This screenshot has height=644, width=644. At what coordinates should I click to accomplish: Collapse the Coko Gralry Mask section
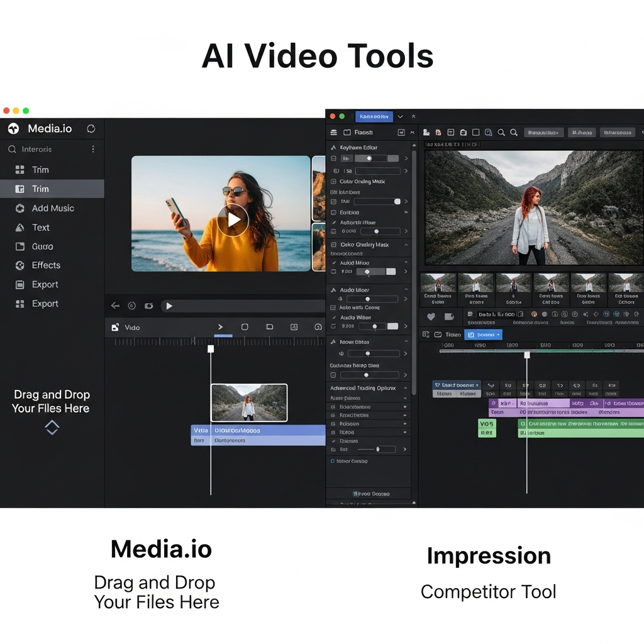click(x=406, y=245)
